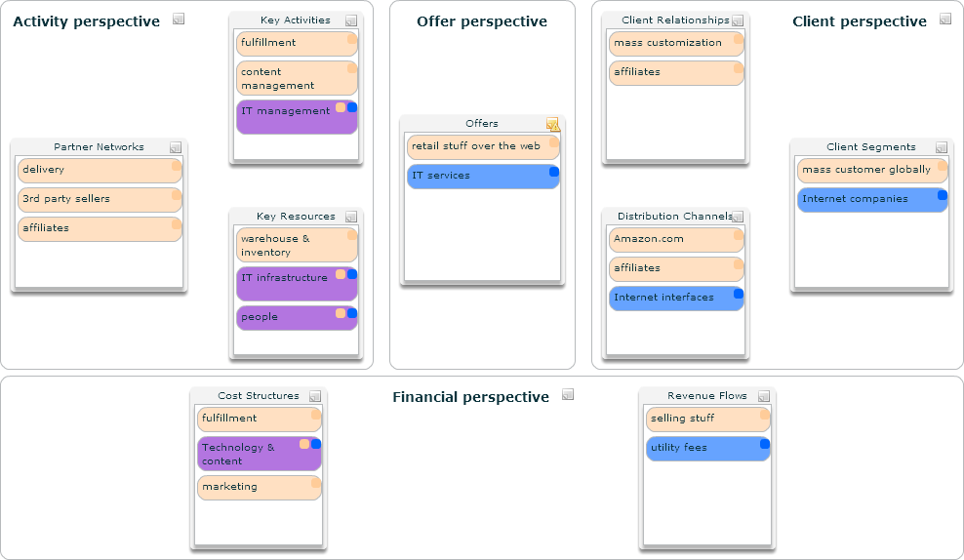This screenshot has width=964, height=560.
Task: Click the Cost Structures header icon
Action: pos(315,396)
